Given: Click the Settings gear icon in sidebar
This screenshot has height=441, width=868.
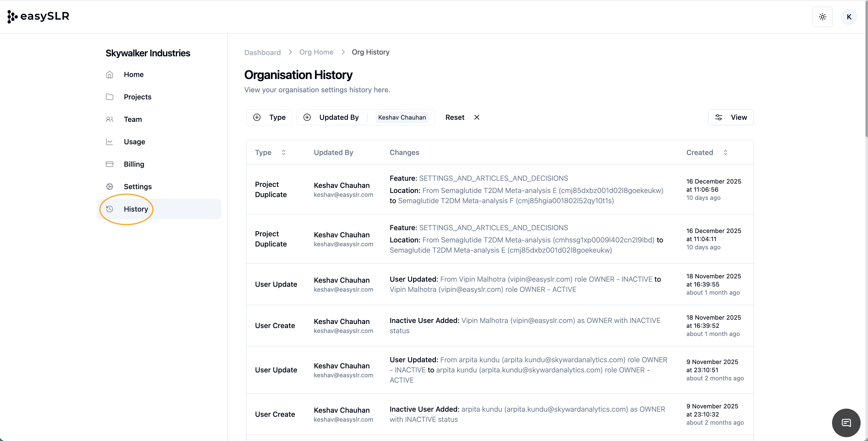Looking at the screenshot, I should click(x=110, y=186).
